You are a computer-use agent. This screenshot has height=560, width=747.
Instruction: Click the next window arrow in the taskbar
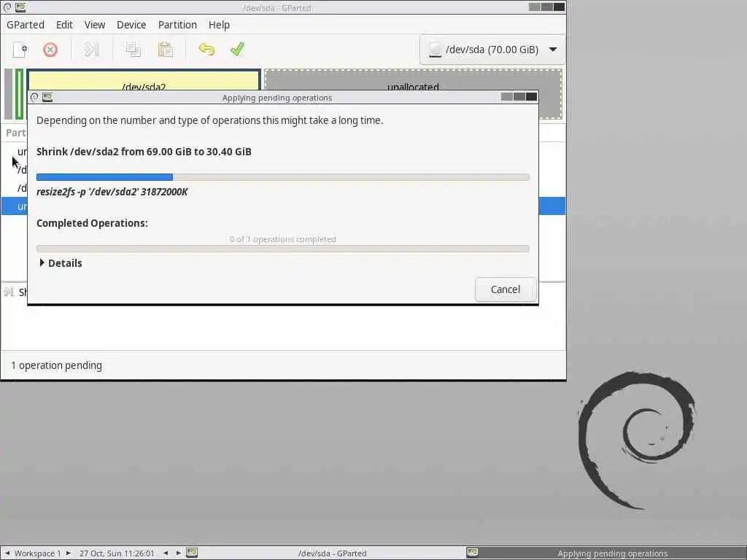pyautogui.click(x=178, y=553)
